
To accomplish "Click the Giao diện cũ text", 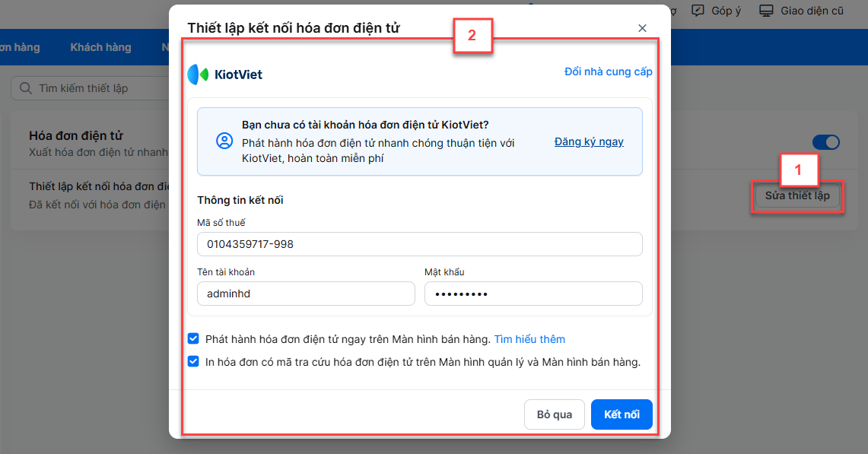I will tap(812, 11).
